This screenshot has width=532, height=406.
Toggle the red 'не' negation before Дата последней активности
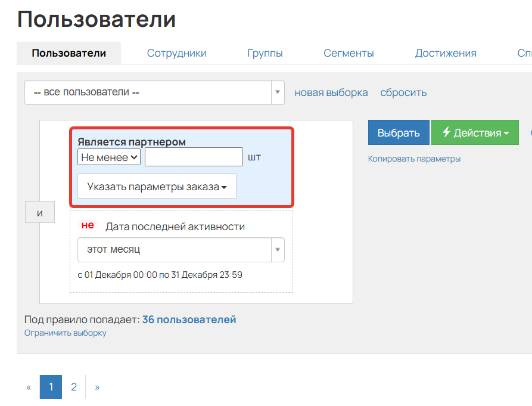[88, 225]
